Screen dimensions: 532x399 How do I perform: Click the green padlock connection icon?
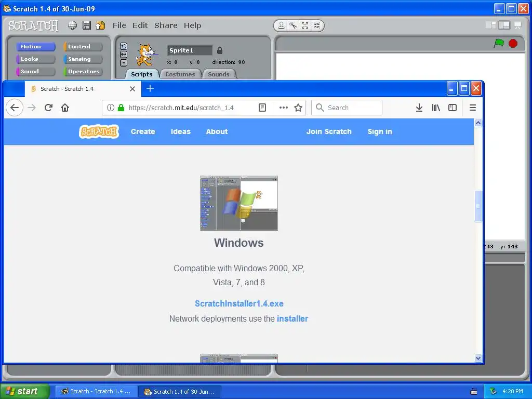coord(121,108)
